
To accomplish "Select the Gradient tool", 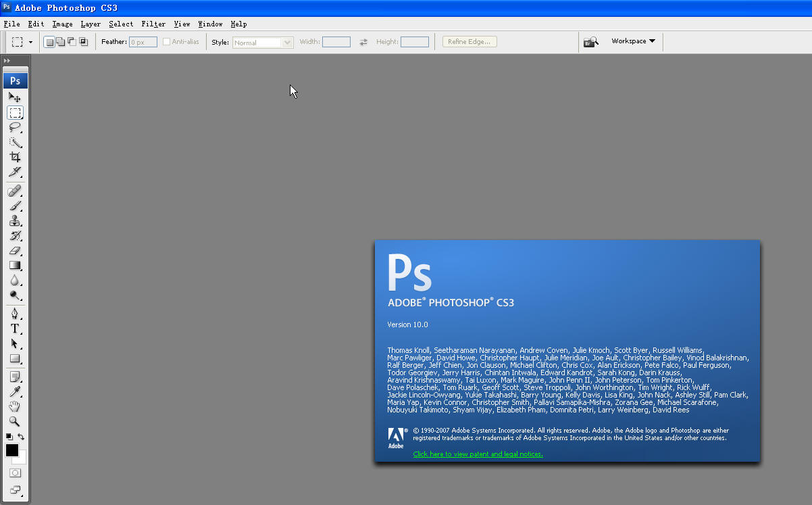I will (15, 266).
